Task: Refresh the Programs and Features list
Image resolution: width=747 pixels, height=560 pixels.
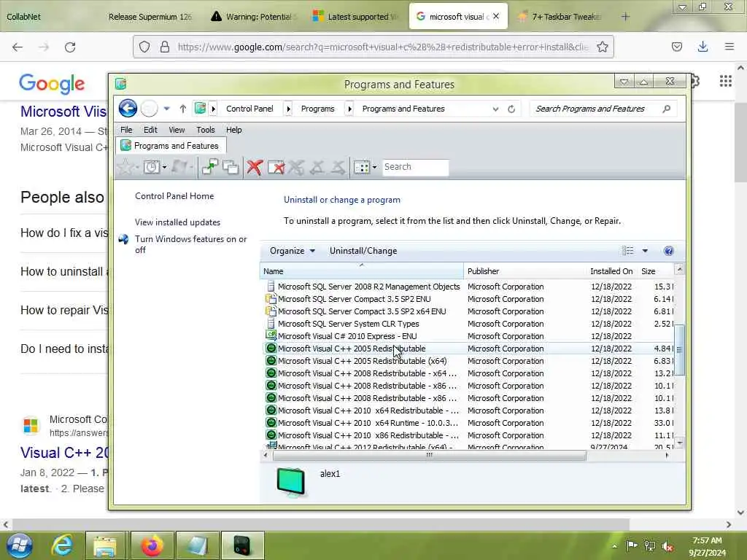Action: click(x=511, y=109)
